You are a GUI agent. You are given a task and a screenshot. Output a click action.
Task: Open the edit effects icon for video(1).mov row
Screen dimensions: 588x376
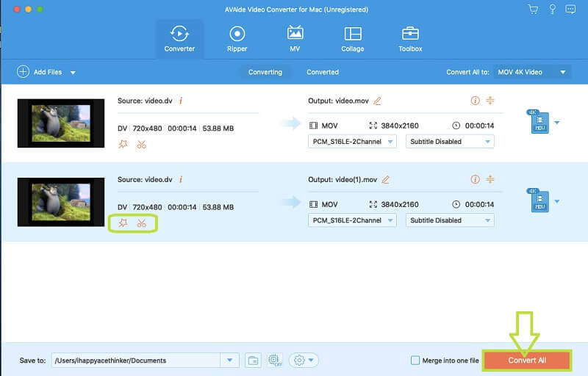coord(123,223)
